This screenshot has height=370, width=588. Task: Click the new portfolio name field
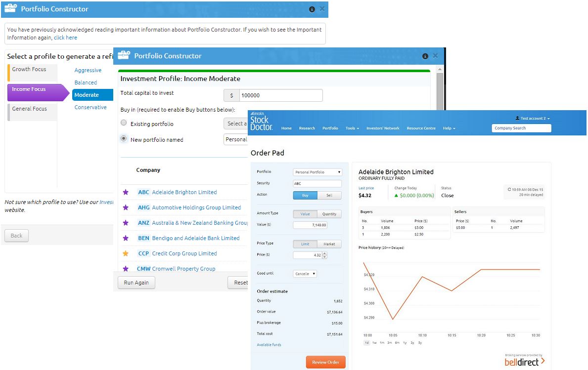pos(236,139)
